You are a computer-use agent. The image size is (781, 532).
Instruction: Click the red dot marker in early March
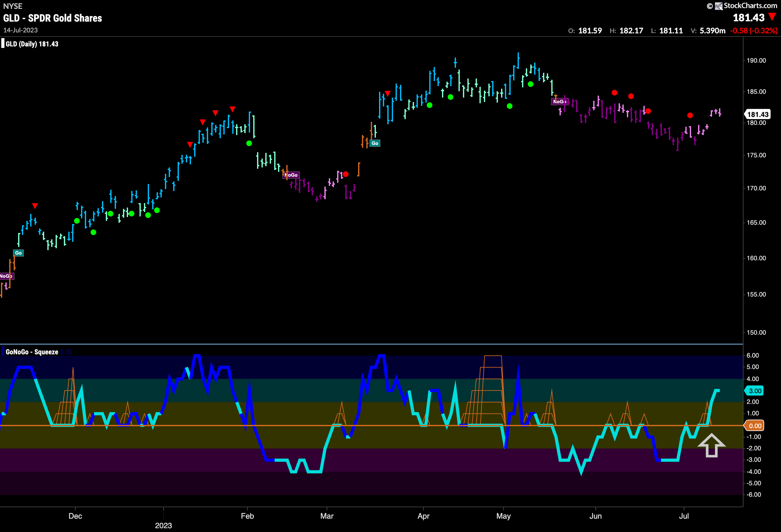345,174
